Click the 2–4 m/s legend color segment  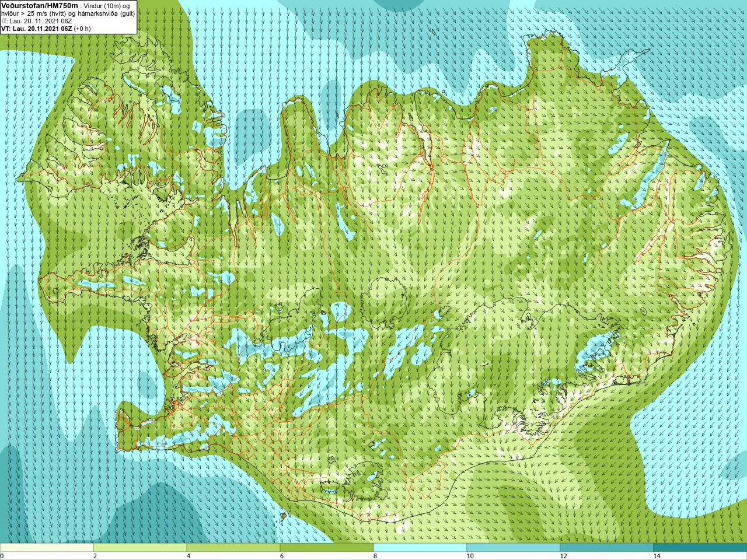point(140,548)
